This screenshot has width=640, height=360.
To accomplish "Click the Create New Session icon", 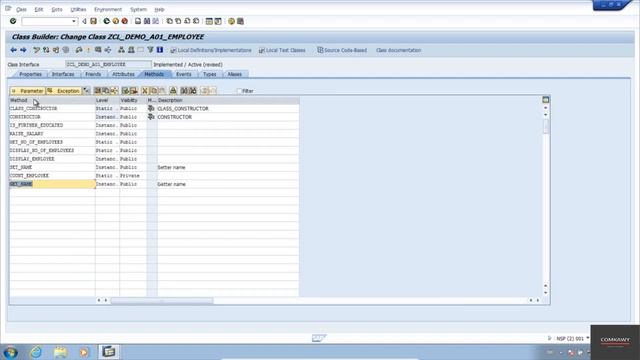I will point(209,21).
